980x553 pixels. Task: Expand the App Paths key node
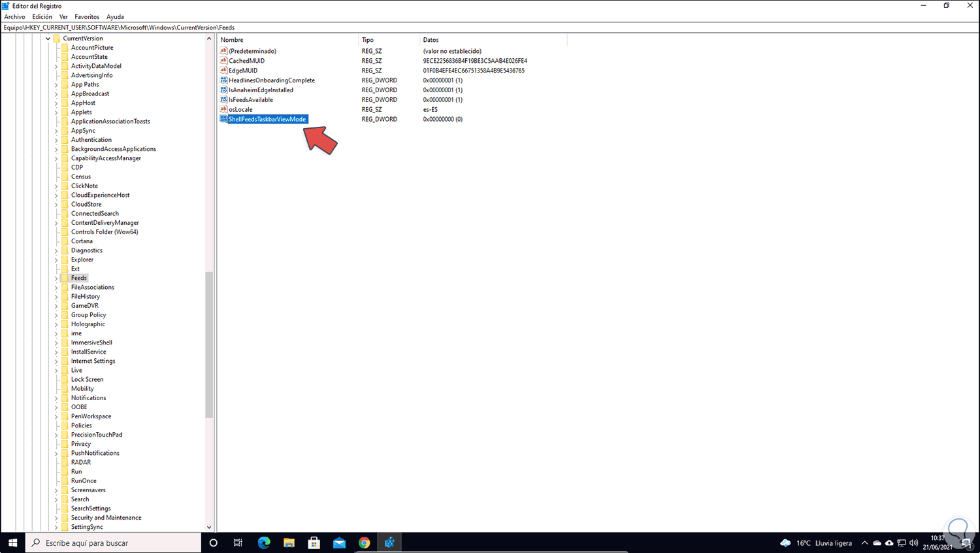point(56,85)
